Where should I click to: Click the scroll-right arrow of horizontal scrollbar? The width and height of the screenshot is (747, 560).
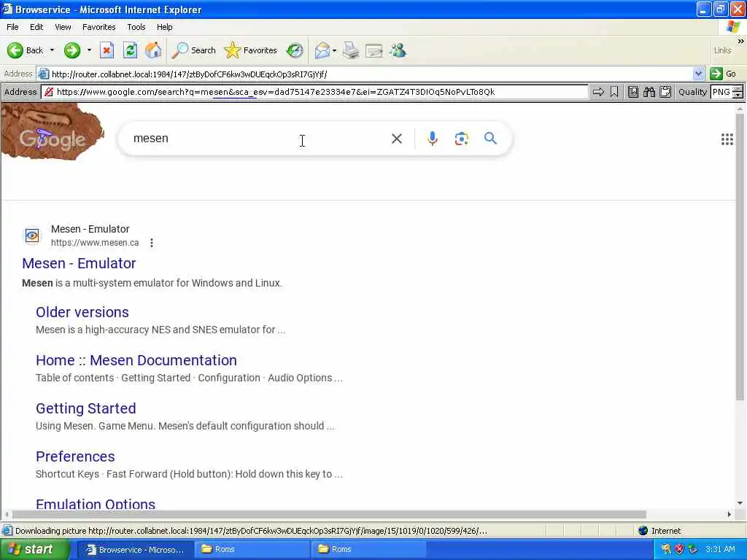tap(729, 514)
